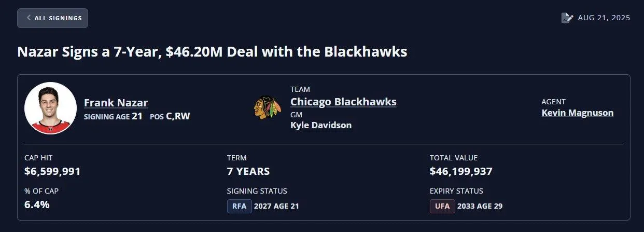
Task: Click the signing headline title text
Action: pyautogui.click(x=212, y=52)
